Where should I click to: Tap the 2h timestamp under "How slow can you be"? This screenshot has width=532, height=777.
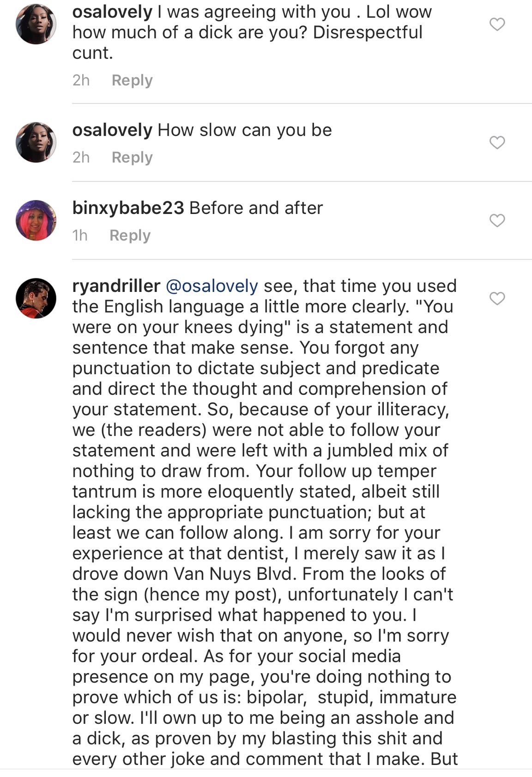(81, 158)
